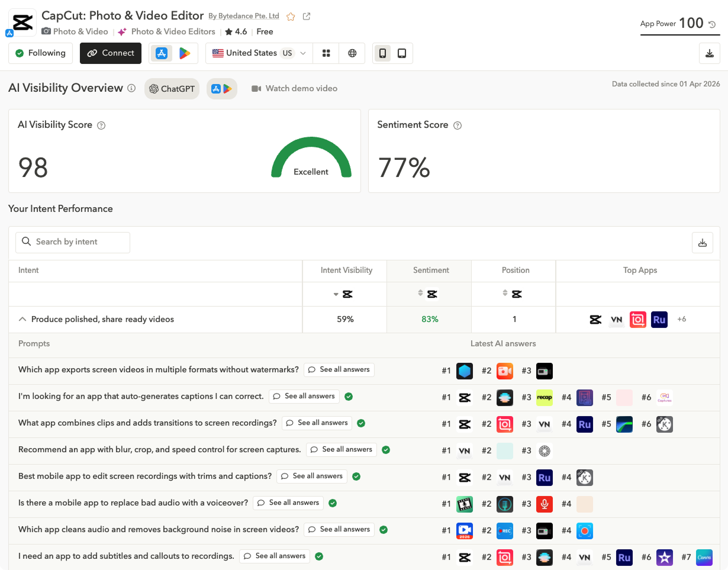
Task: See all answers for auto-generates captions prompt
Action: (304, 397)
